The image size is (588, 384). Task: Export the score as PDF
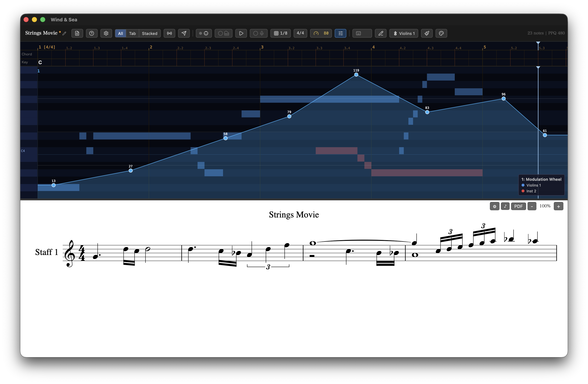pyautogui.click(x=519, y=206)
